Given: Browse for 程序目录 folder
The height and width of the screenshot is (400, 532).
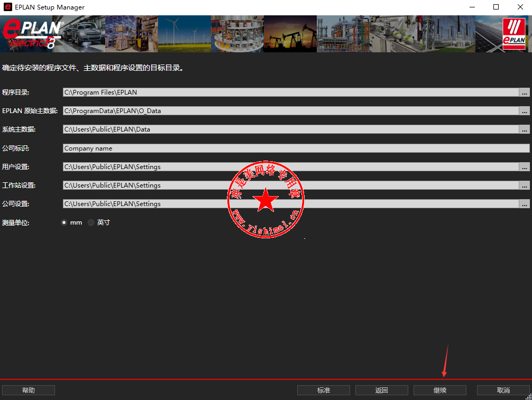Looking at the screenshot, I should click(x=525, y=92).
